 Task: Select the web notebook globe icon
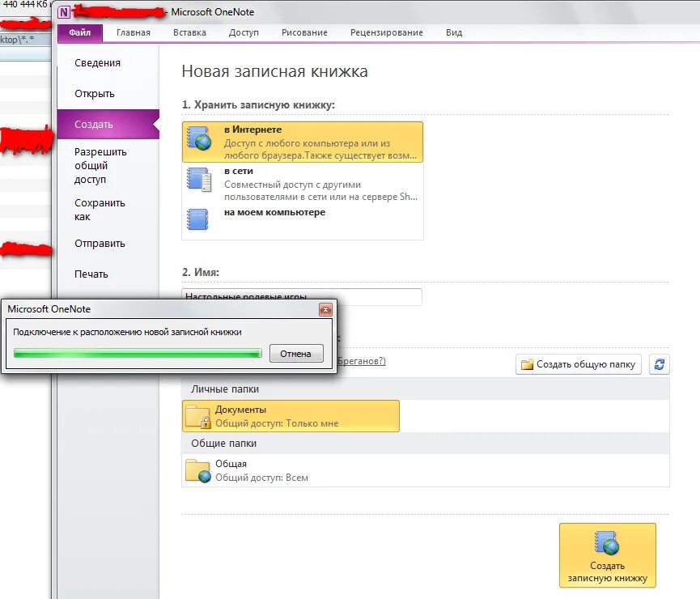198,138
